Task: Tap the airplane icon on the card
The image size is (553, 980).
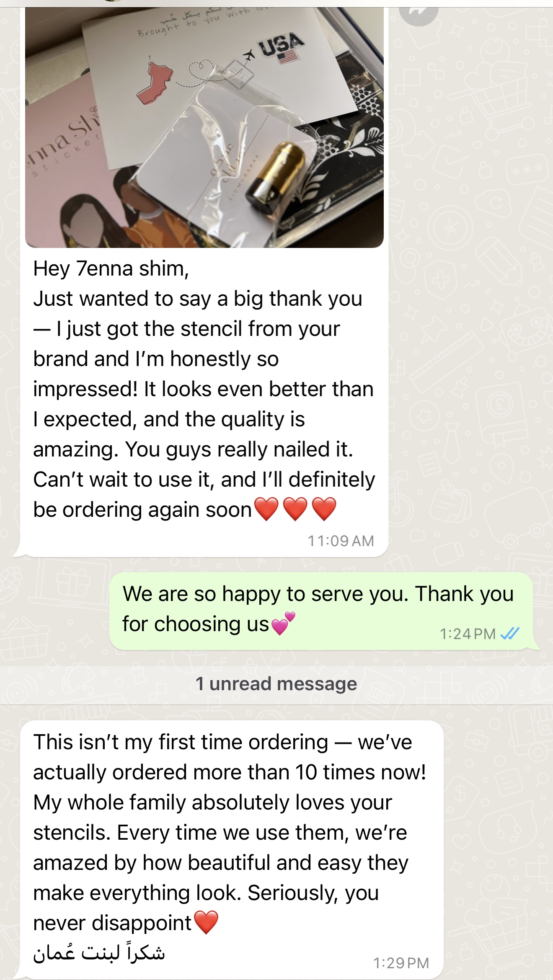Action: pyautogui.click(x=249, y=55)
